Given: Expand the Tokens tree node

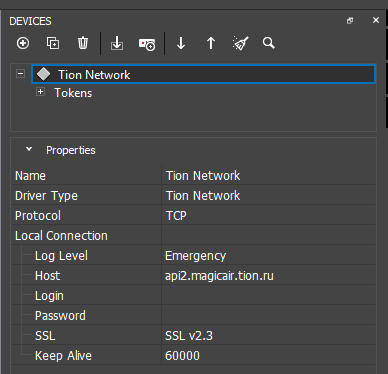Looking at the screenshot, I should point(40,92).
